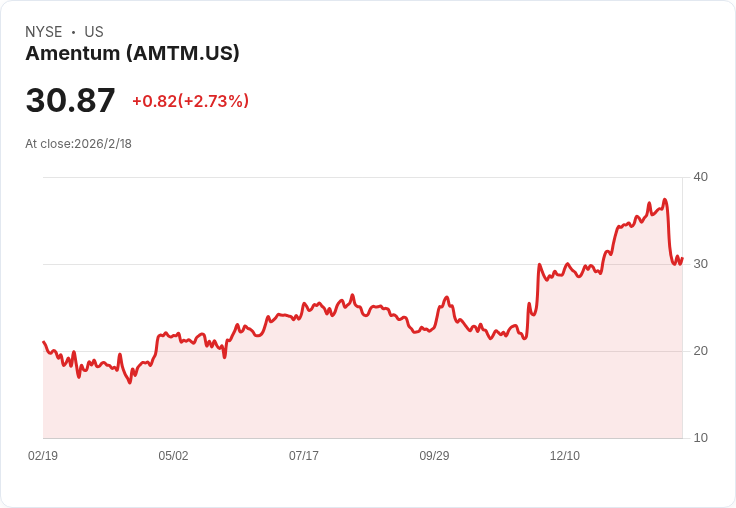736x508 pixels.
Task: Click the 20 price axis label
Action: (700, 351)
